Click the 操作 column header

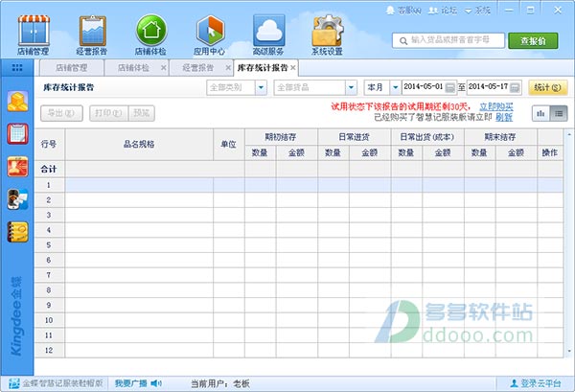550,152
